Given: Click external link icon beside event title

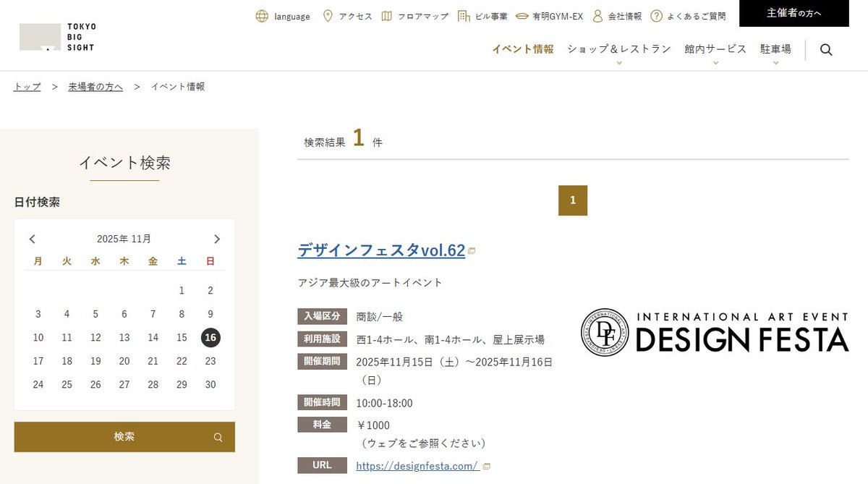Looking at the screenshot, I should point(472,251).
